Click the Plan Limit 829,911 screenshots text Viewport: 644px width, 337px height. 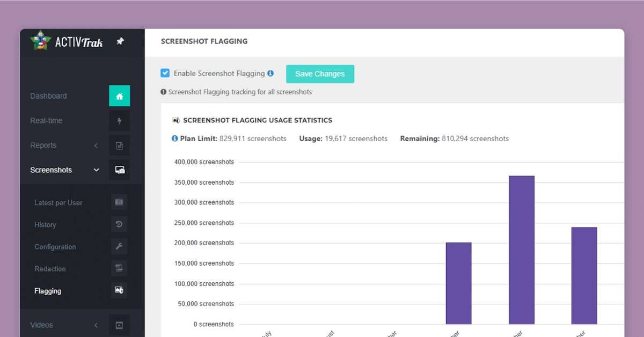tap(233, 138)
